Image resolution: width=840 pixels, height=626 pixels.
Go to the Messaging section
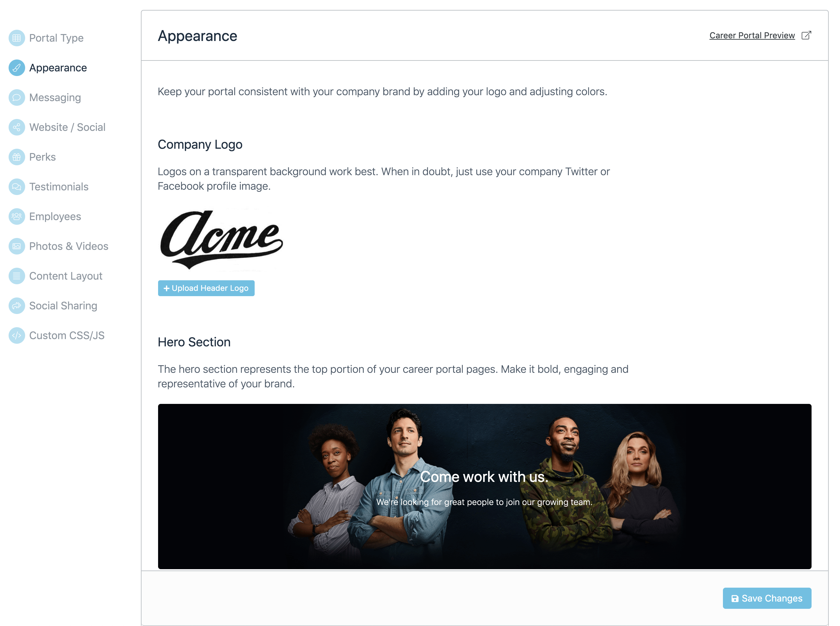tap(55, 98)
